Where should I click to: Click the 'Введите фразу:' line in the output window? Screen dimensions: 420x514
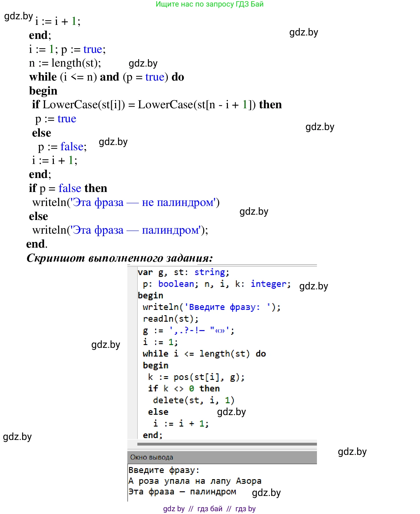[x=164, y=470]
